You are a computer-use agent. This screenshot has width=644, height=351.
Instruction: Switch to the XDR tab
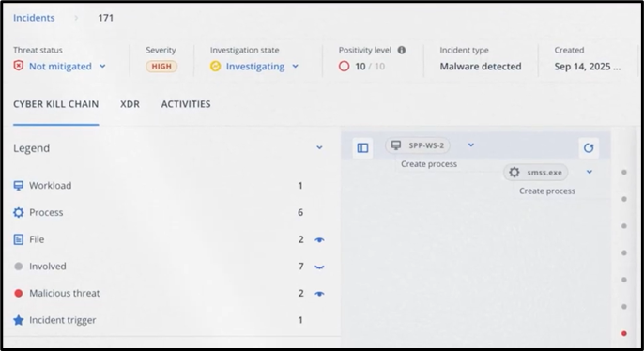pos(130,104)
